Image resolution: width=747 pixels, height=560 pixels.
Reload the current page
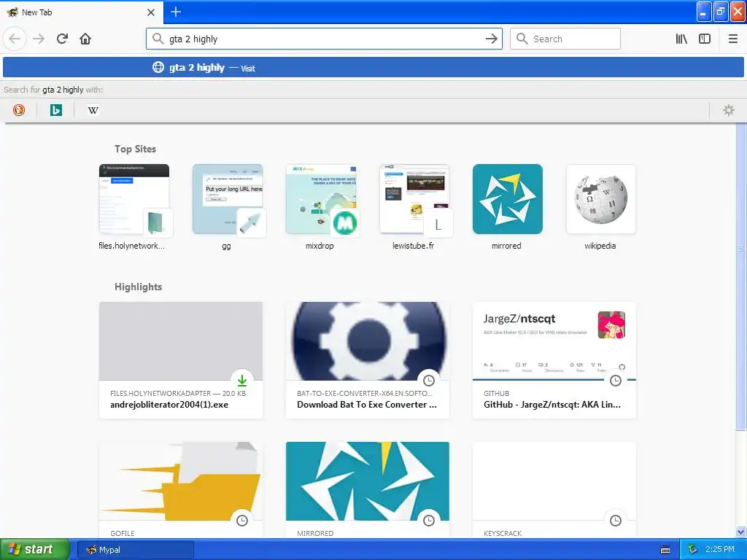point(62,39)
